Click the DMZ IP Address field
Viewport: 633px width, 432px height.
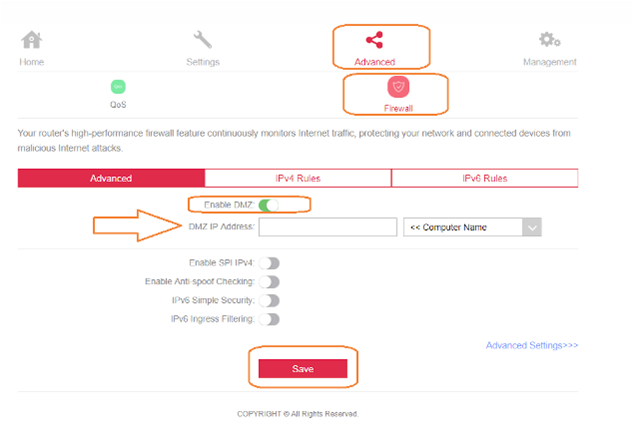[x=328, y=227]
